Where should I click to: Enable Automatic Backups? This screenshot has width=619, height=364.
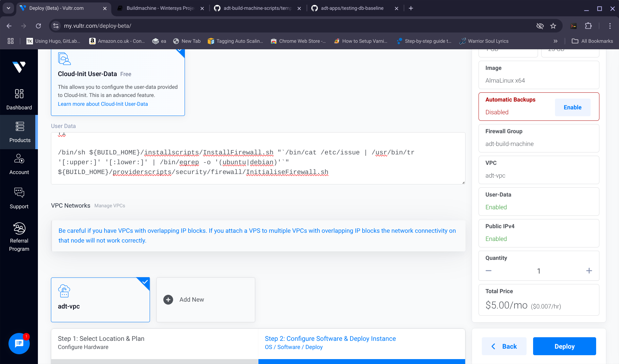click(572, 107)
